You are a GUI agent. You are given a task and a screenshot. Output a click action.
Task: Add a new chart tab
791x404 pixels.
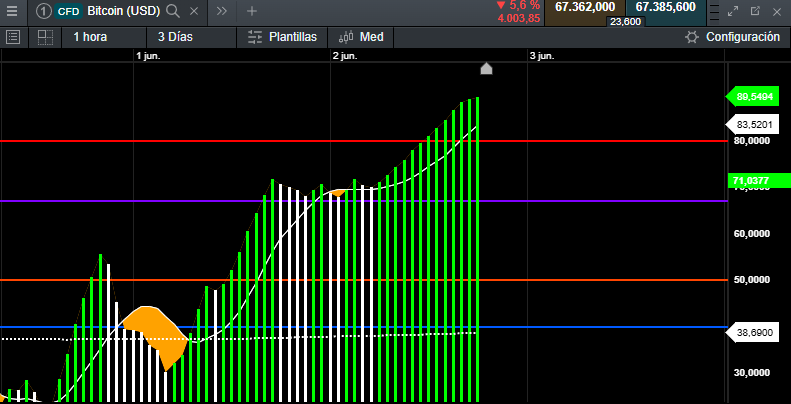click(251, 11)
